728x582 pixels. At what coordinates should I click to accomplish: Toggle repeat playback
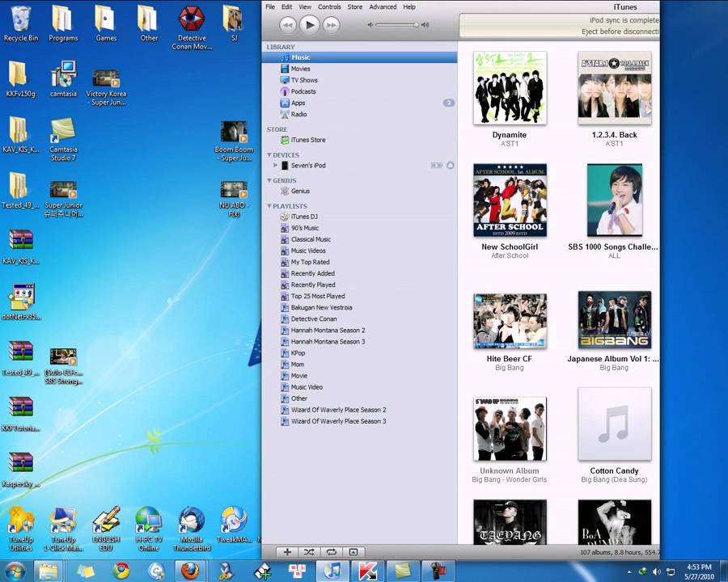tap(331, 552)
